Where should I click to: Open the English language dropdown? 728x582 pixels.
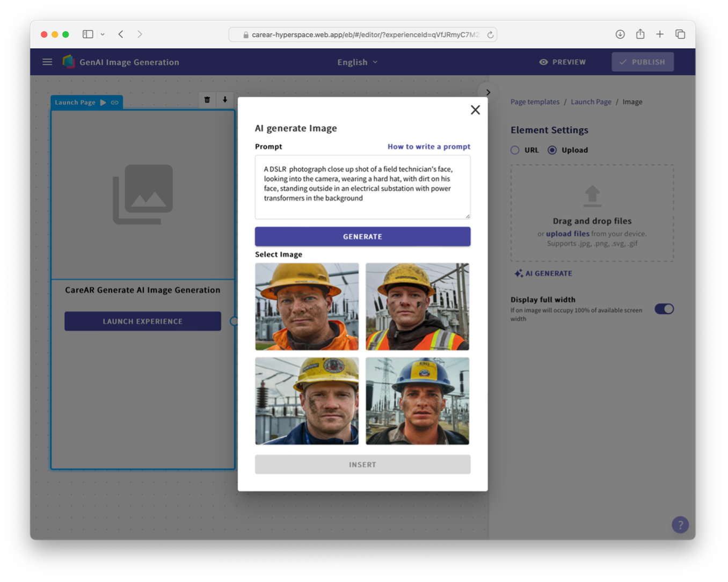[x=357, y=62]
